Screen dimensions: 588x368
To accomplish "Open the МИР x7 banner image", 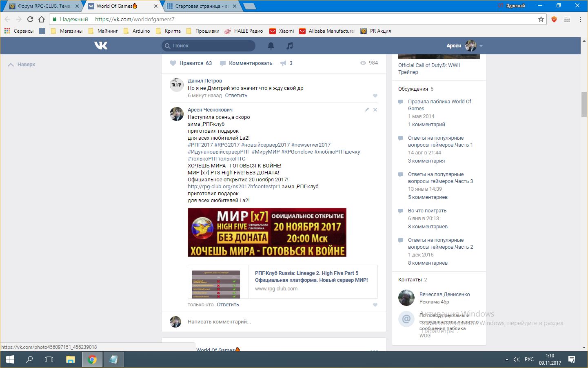I will click(x=267, y=232).
